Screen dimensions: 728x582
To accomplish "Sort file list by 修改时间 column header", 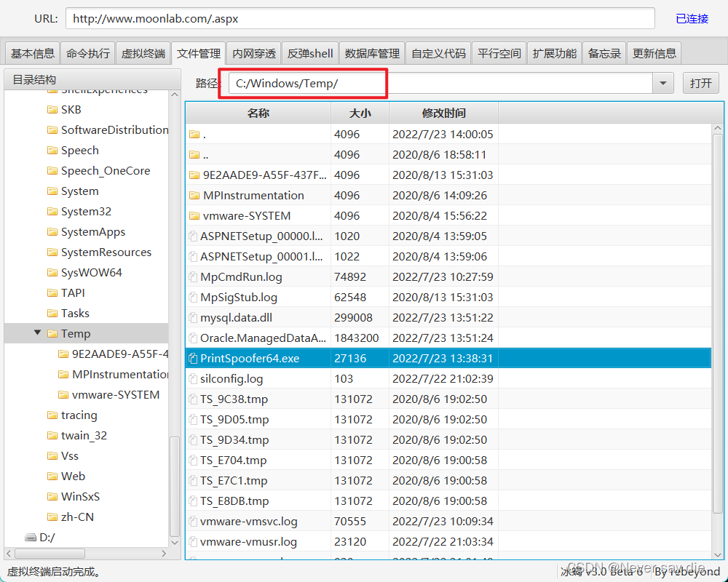I will pyautogui.click(x=443, y=113).
